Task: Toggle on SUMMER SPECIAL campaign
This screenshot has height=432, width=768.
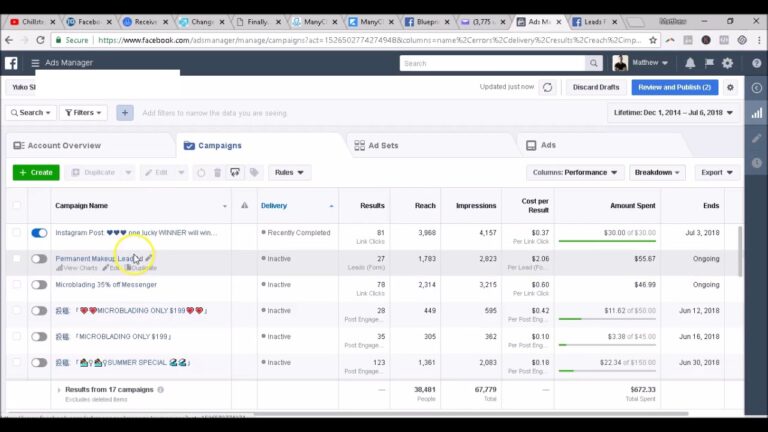Action: tap(39, 362)
